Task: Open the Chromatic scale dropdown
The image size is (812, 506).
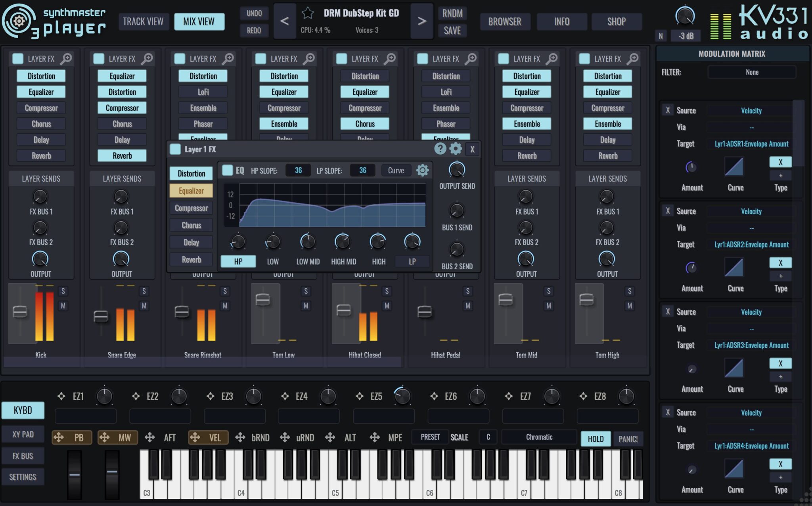Action: pos(538,437)
